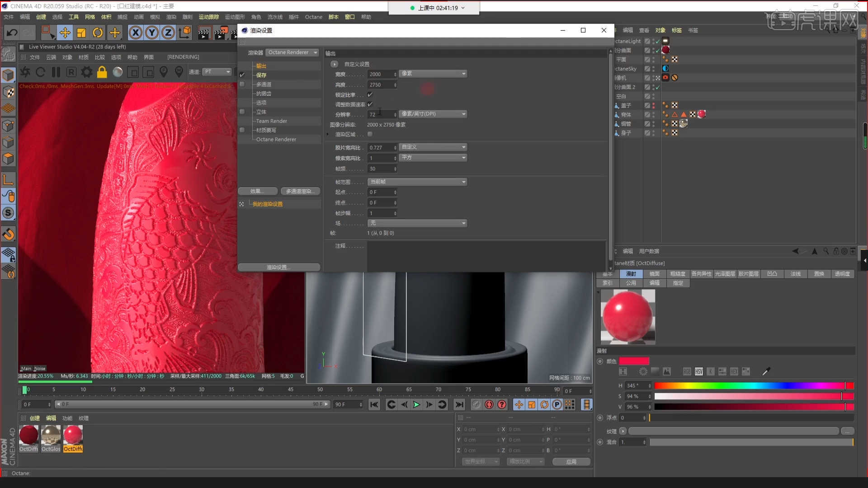
Task: Open the 渲染器 Octane Renderer dropdown
Action: [292, 52]
